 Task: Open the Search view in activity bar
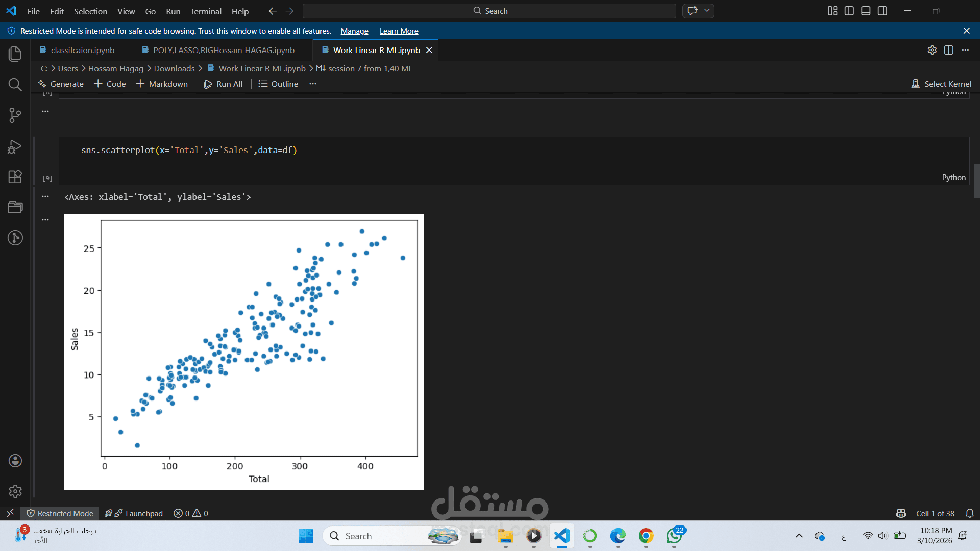[x=15, y=84]
